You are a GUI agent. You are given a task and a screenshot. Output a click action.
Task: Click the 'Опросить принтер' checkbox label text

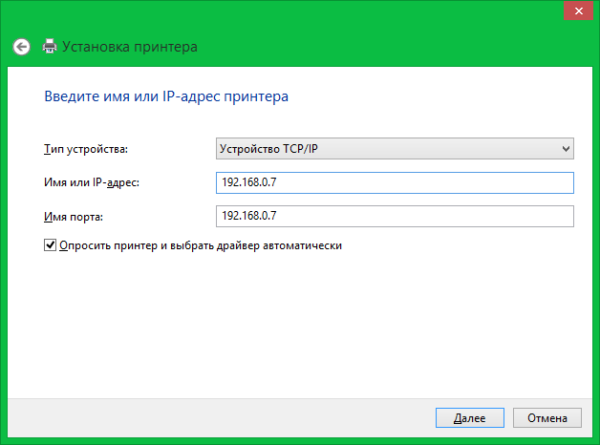point(200,245)
